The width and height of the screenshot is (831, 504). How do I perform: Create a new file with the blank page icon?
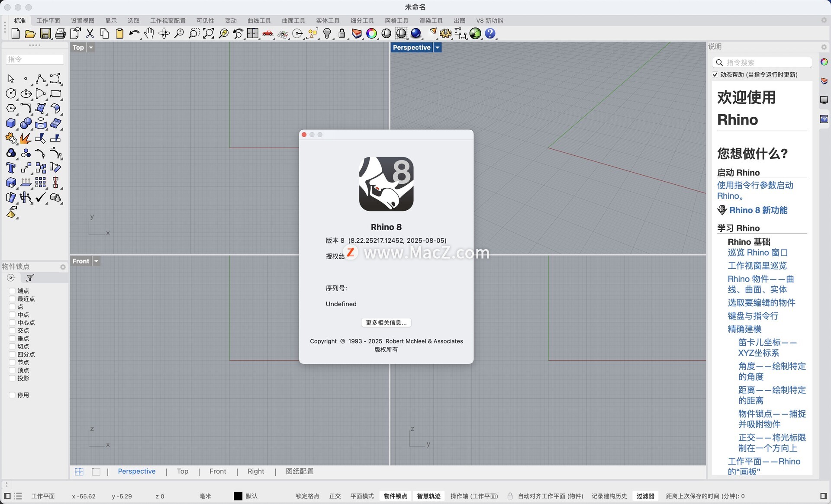coord(16,33)
